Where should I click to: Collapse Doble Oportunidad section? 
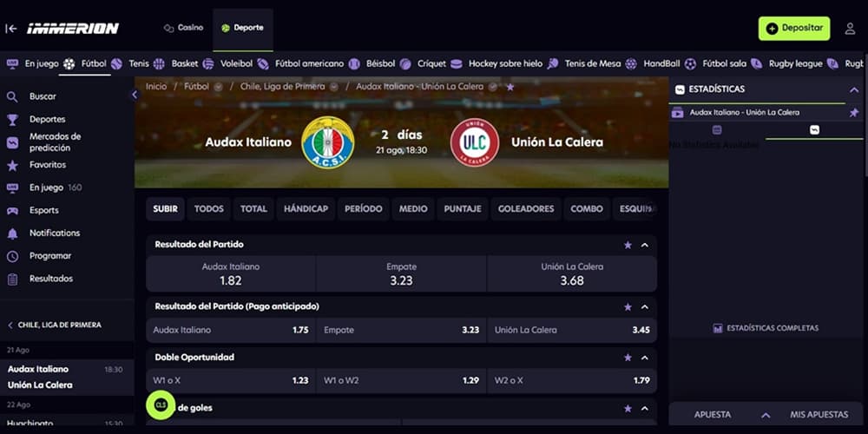[645, 358]
